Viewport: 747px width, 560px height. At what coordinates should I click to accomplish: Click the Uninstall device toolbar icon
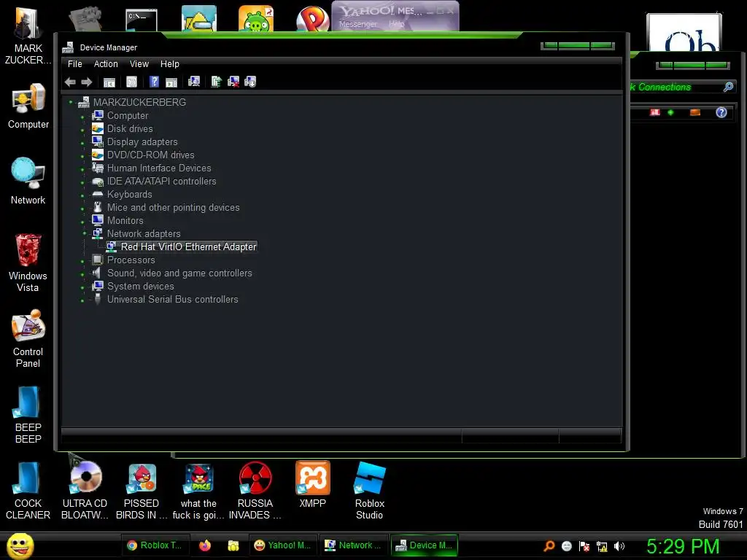[233, 82]
